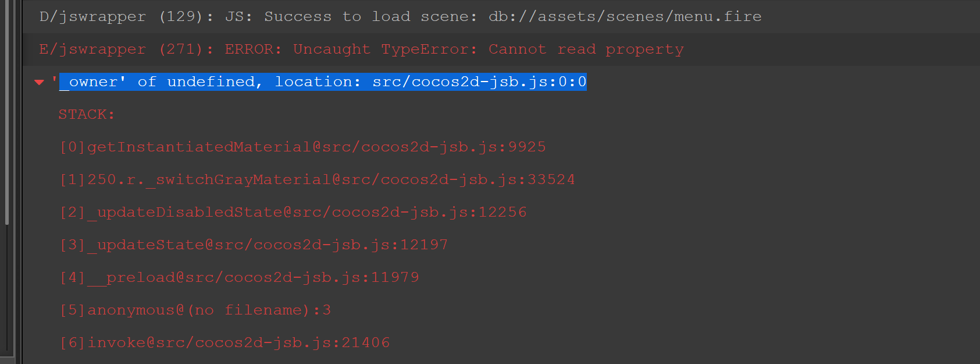The width and height of the screenshot is (980, 364).
Task: Click the _updateState stack frame line
Action: pyautogui.click(x=254, y=245)
